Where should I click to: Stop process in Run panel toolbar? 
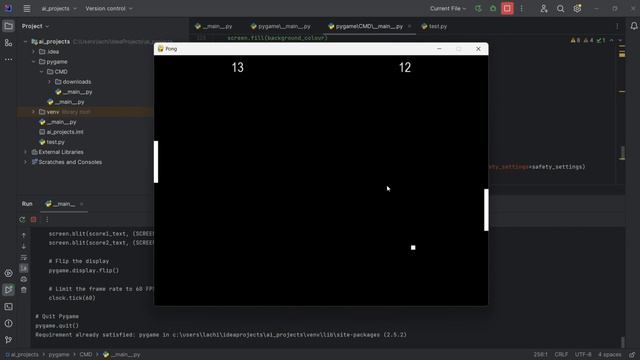tap(33, 220)
